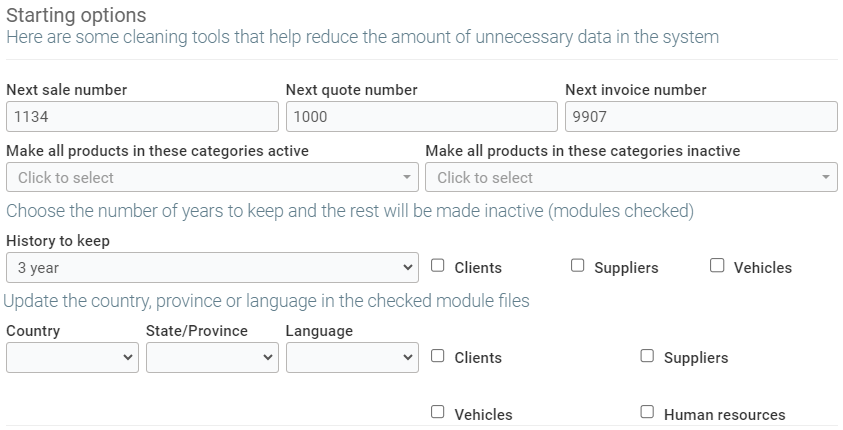
Task: Focus the Next quote number input
Action: tap(421, 117)
